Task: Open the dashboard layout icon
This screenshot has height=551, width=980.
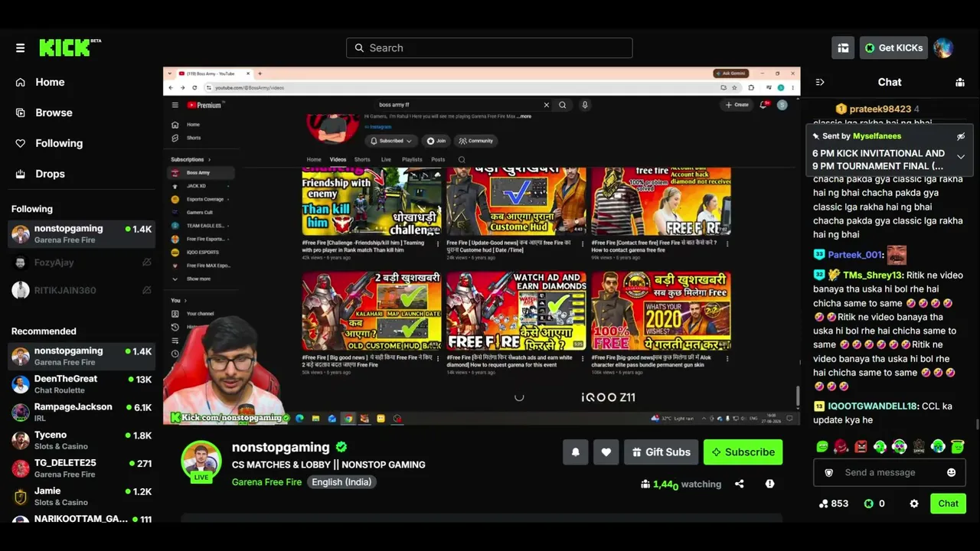Action: (x=843, y=47)
